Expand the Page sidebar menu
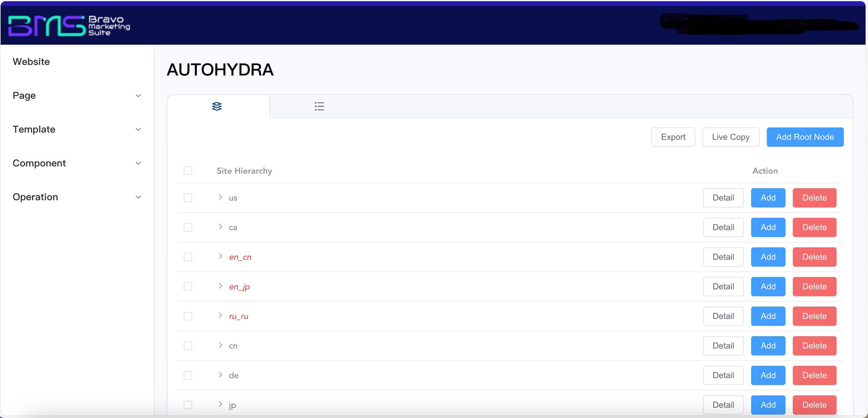The width and height of the screenshot is (868, 418). pyautogui.click(x=77, y=95)
